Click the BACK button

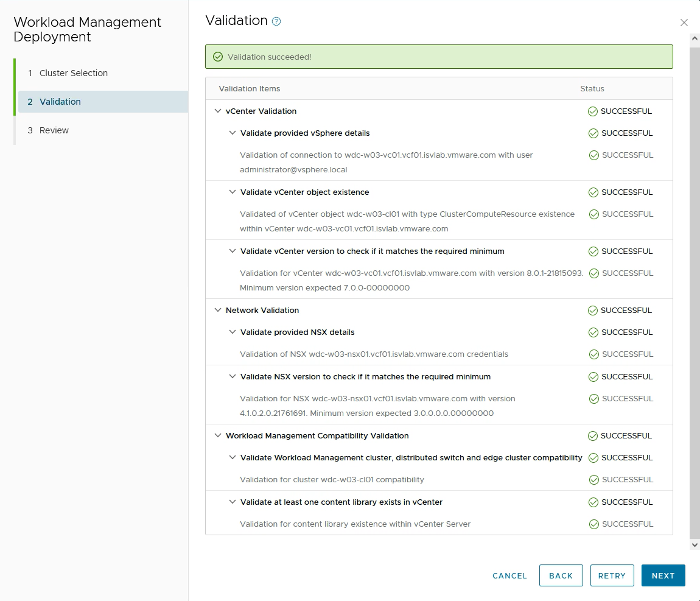[561, 575]
